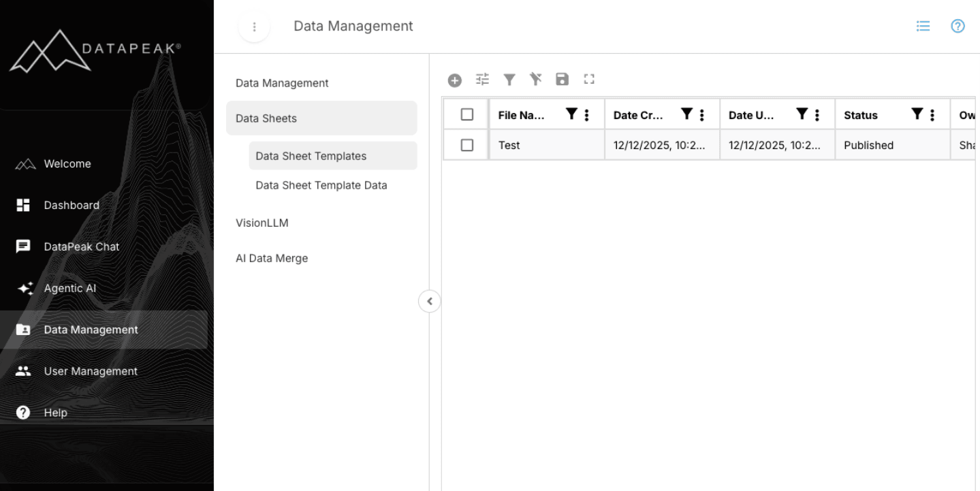This screenshot has height=491, width=980.
Task: Click the blue list view icon
Action: [x=923, y=26]
